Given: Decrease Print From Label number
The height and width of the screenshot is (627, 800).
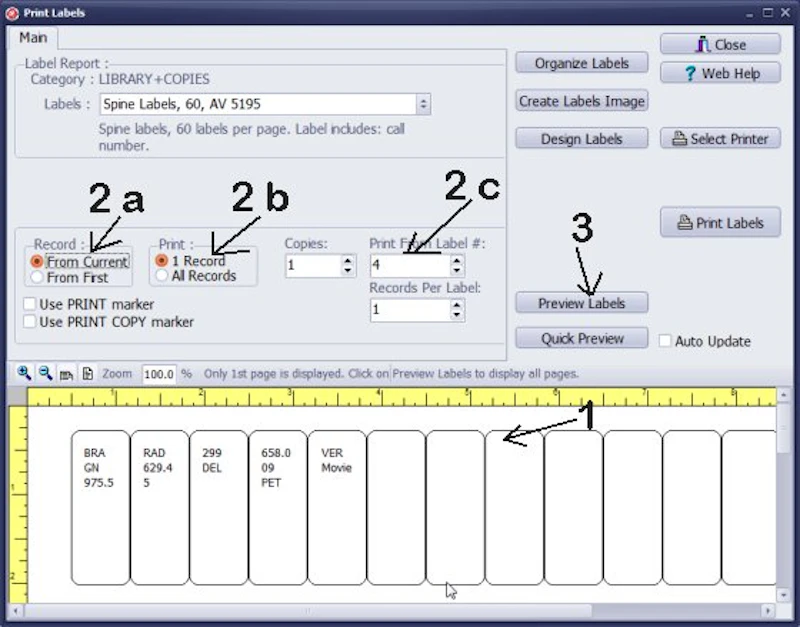Looking at the screenshot, I should (x=457, y=270).
